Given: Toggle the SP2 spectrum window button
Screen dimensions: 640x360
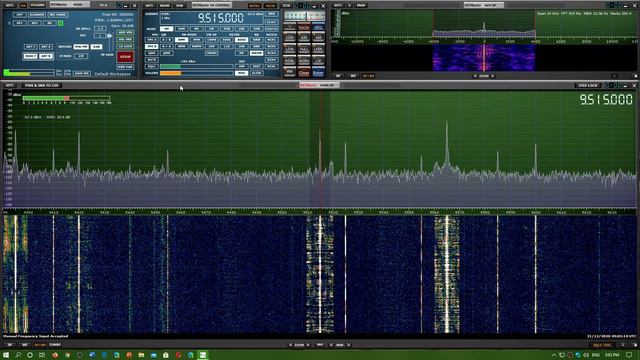Looking at the screenshot, I should 35,23.
